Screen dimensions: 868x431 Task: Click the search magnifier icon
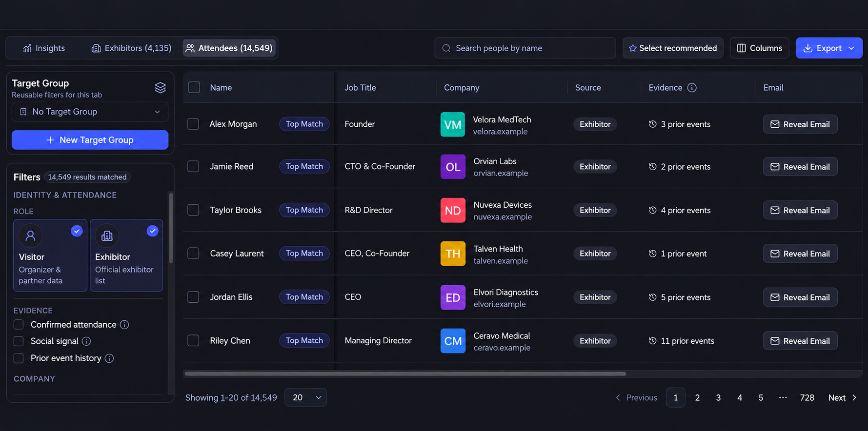pos(446,48)
